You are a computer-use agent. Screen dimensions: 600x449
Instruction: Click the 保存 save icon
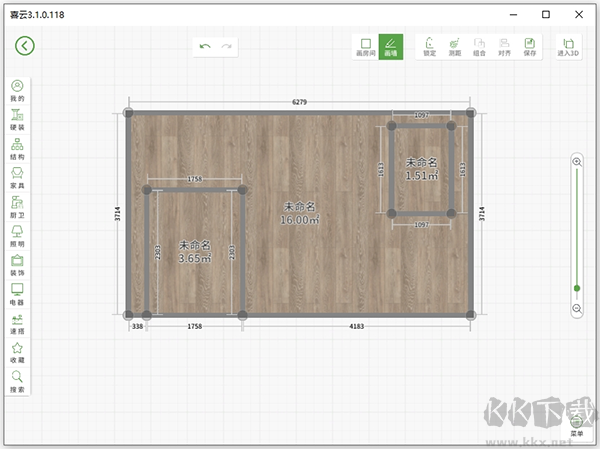pos(530,46)
